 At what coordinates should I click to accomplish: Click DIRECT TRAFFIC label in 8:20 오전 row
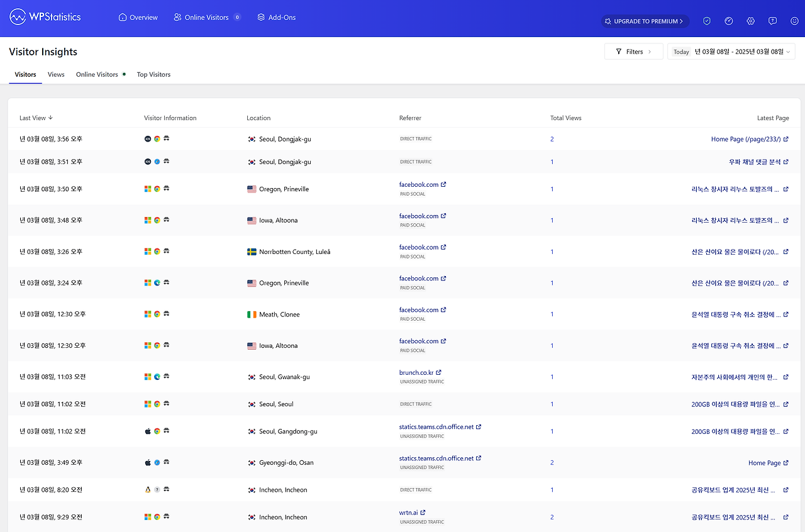[x=416, y=489]
